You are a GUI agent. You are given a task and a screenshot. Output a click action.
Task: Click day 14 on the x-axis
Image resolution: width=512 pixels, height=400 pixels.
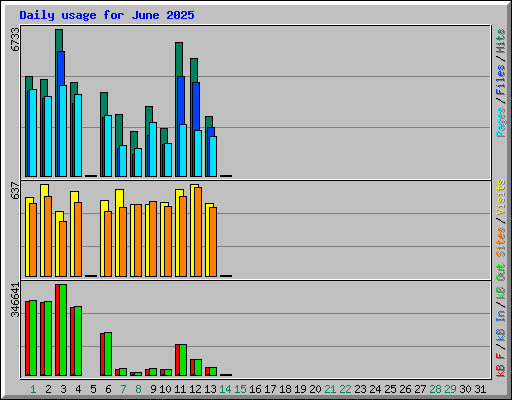coord(225,389)
